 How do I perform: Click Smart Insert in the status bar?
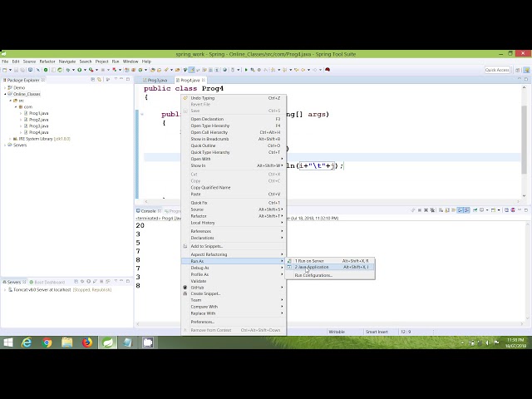click(x=377, y=332)
